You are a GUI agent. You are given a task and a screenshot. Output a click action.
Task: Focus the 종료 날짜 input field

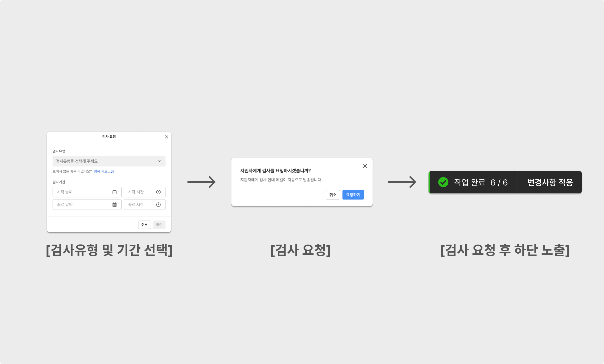click(87, 205)
